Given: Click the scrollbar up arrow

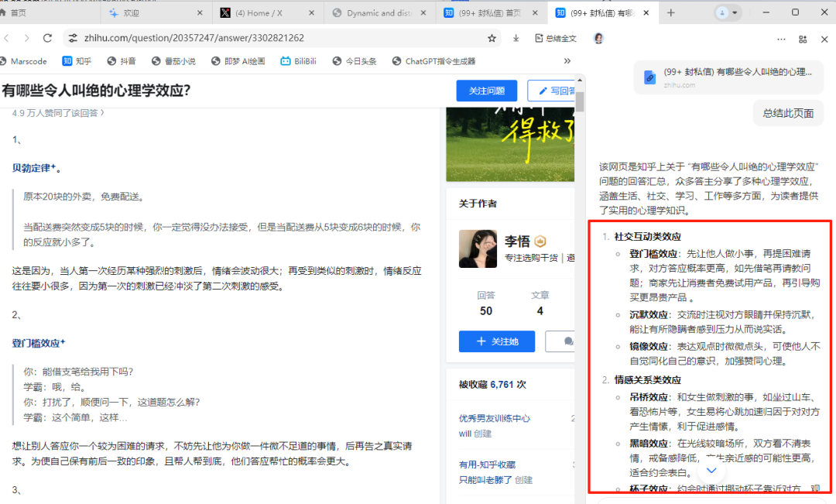Looking at the screenshot, I should click(x=580, y=80).
